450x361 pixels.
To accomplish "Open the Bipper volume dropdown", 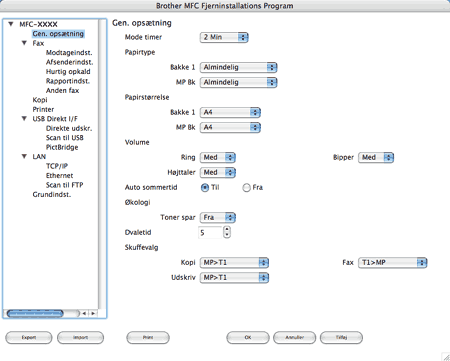I will pyautogui.click(x=376, y=157).
